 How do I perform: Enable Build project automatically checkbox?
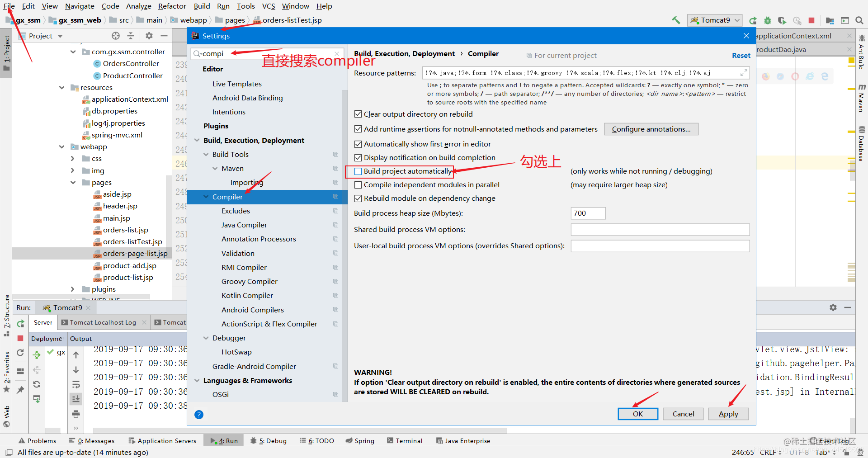[358, 171]
